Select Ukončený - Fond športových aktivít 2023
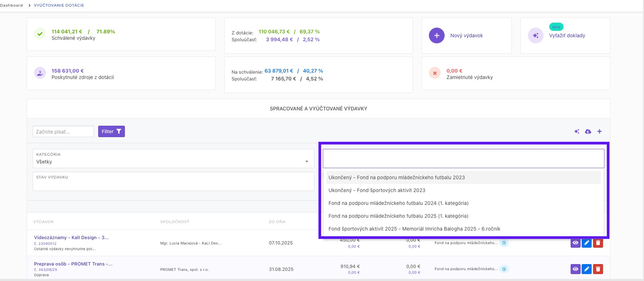Screen dimensions: 644x281 (x=377, y=190)
